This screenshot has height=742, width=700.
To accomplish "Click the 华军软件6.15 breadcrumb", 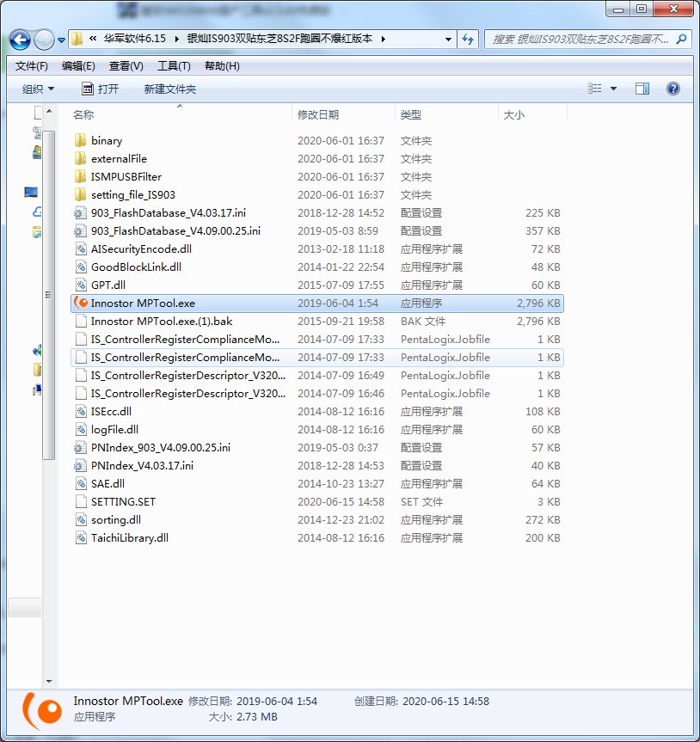I will click(x=135, y=39).
